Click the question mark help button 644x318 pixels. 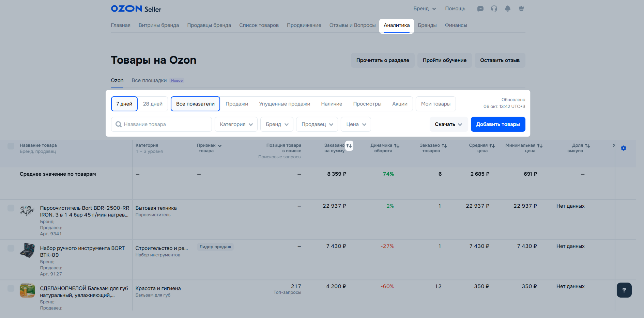coord(624,290)
